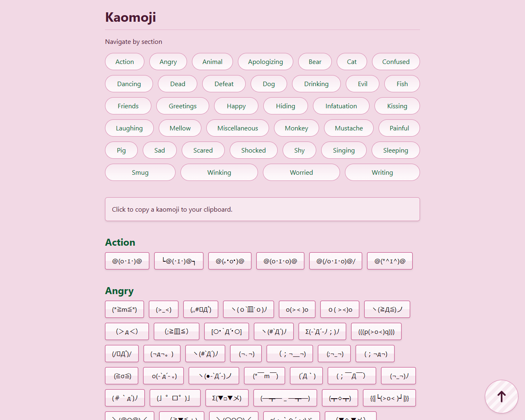Click the scroll-to-top arrow button

501,396
